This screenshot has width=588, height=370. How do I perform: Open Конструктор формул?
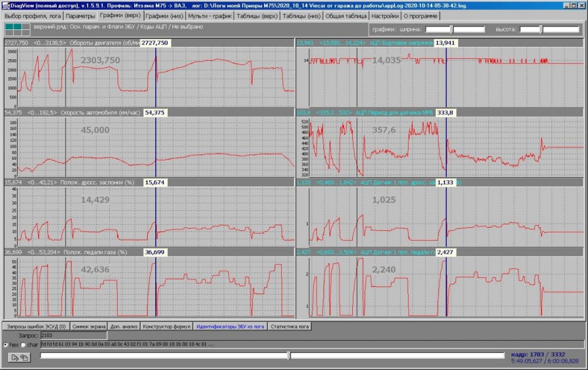coord(166,326)
